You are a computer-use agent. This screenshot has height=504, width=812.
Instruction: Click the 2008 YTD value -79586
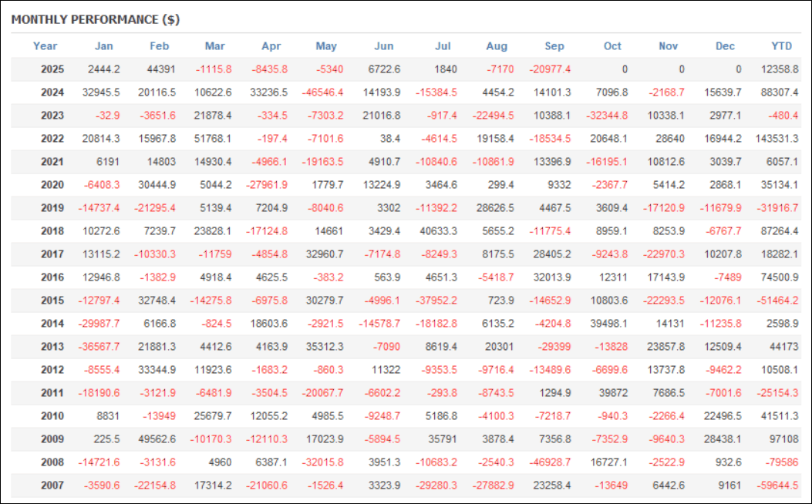[781, 462]
